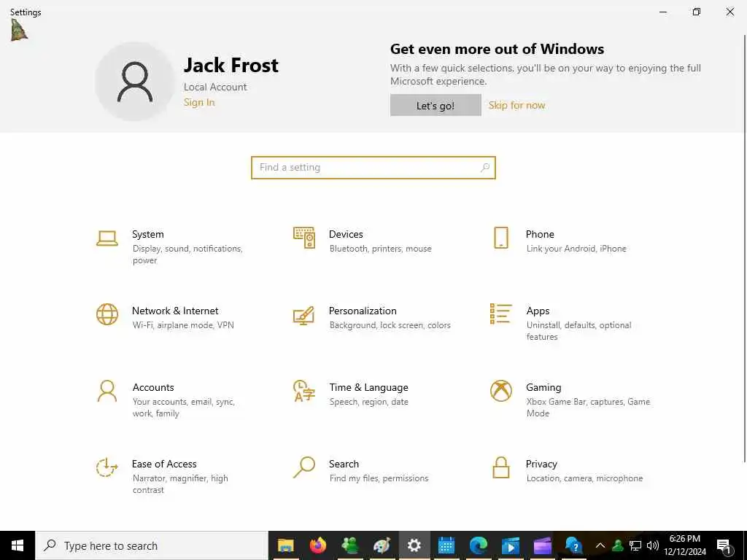This screenshot has width=747, height=560.
Task: Open Movies & TV taskbar icon
Action: (510, 545)
